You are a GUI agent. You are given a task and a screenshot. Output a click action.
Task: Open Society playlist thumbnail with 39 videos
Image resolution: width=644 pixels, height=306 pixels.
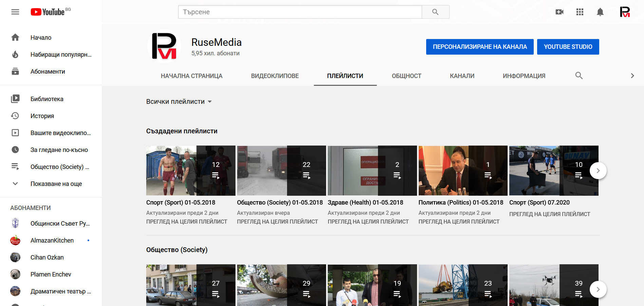[554, 285]
